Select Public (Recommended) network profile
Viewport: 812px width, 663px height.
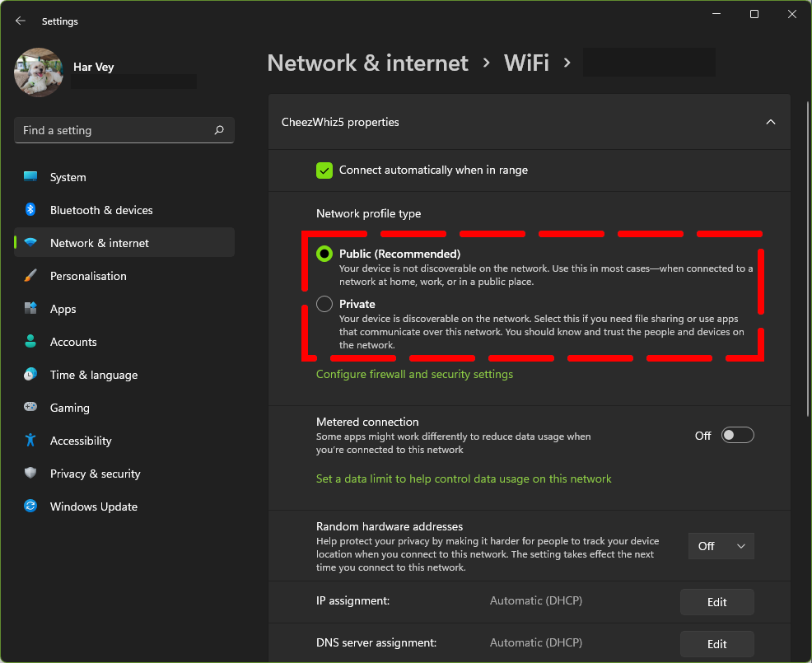tap(324, 254)
